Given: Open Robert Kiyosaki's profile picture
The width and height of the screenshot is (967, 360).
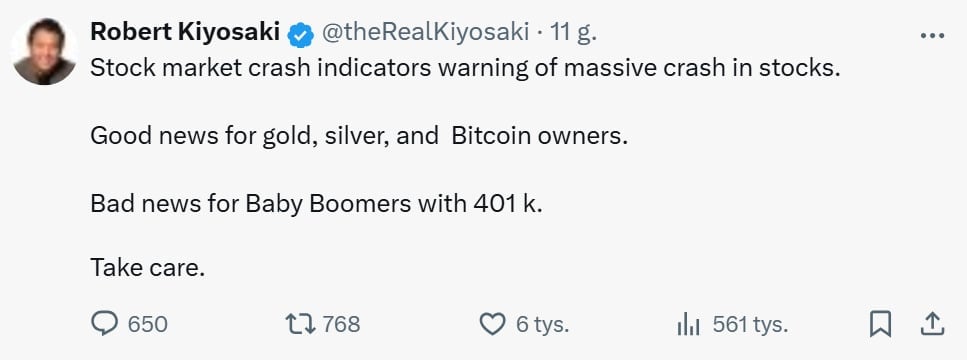Looking at the screenshot, I should [44, 52].
